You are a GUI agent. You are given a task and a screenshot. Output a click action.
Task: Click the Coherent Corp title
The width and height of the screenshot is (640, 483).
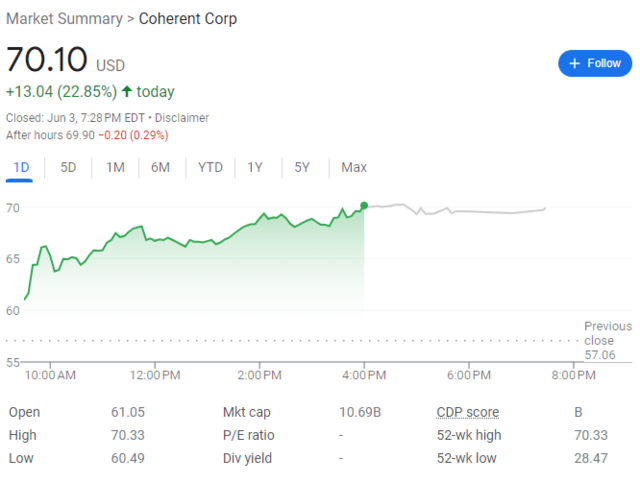point(188,19)
